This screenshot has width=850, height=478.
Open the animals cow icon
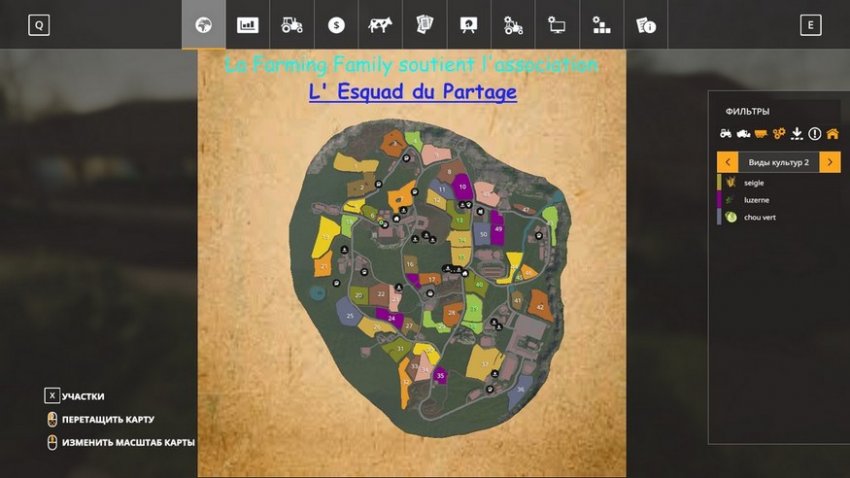pyautogui.click(x=380, y=25)
